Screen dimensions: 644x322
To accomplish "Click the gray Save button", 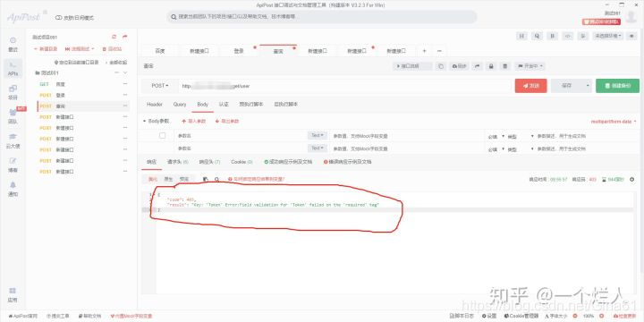I will coord(567,86).
